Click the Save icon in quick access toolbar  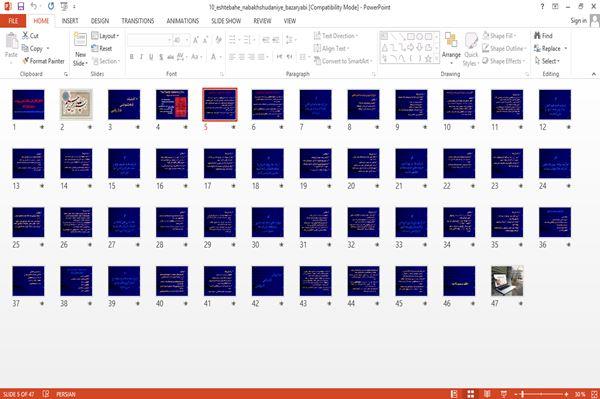point(21,6)
